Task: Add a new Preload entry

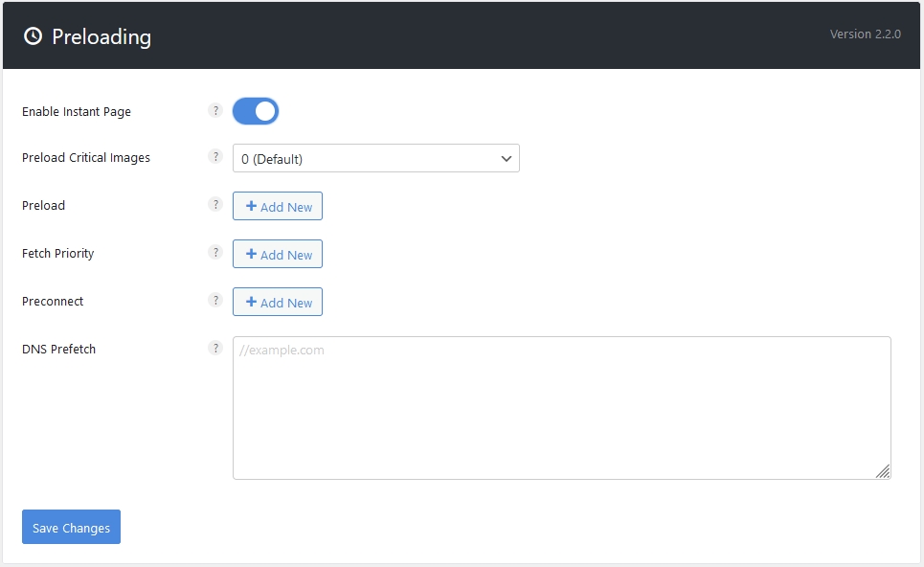Action: coord(278,207)
